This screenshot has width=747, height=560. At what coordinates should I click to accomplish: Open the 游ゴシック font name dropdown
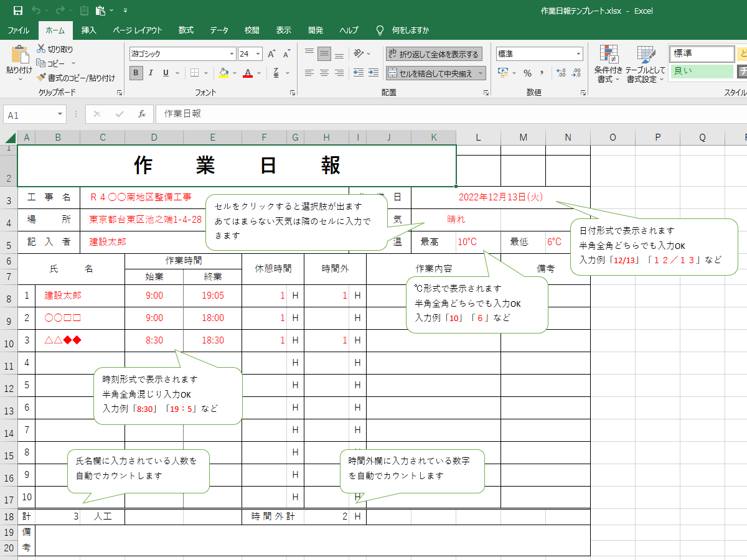pos(232,54)
